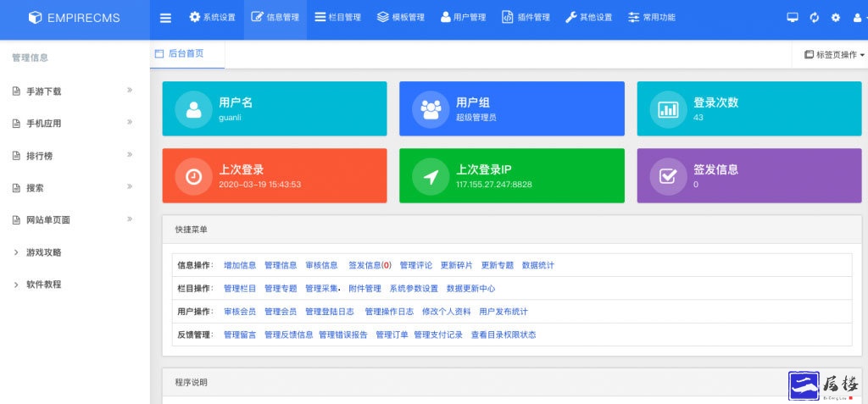Image resolution: width=868 pixels, height=404 pixels.
Task: Click the 增加信息 quick link
Action: (240, 265)
